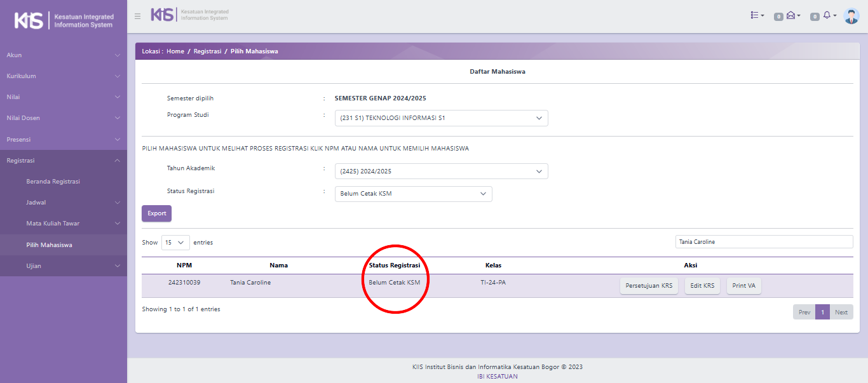The height and width of the screenshot is (383, 868).
Task: Click the Home breadcrumb link
Action: 175,51
